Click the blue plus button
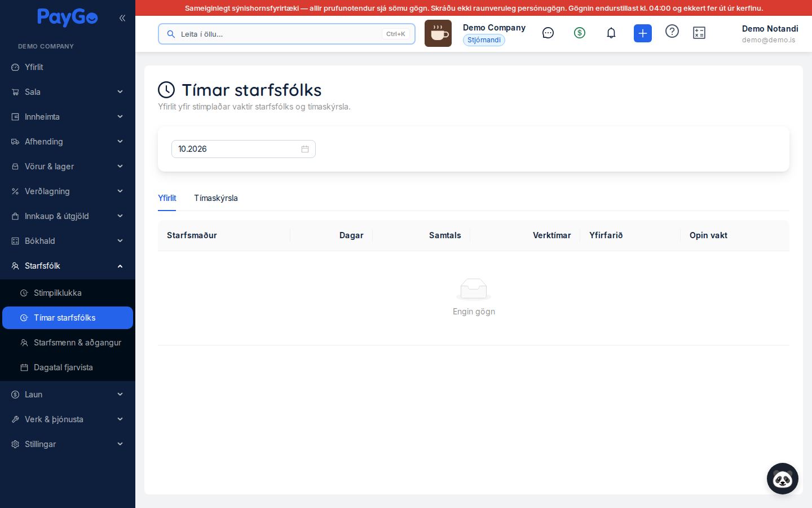Screen dimensions: 812x508 643,33
